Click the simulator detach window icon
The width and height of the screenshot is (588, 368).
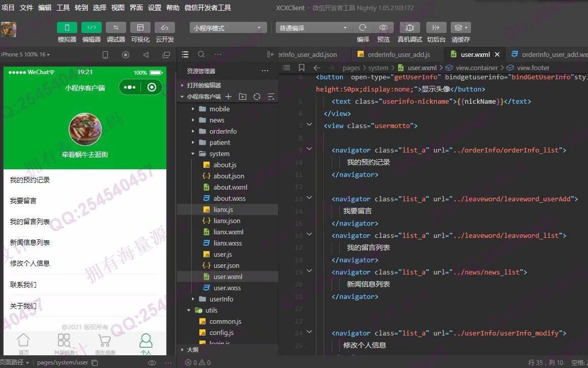[x=166, y=55]
